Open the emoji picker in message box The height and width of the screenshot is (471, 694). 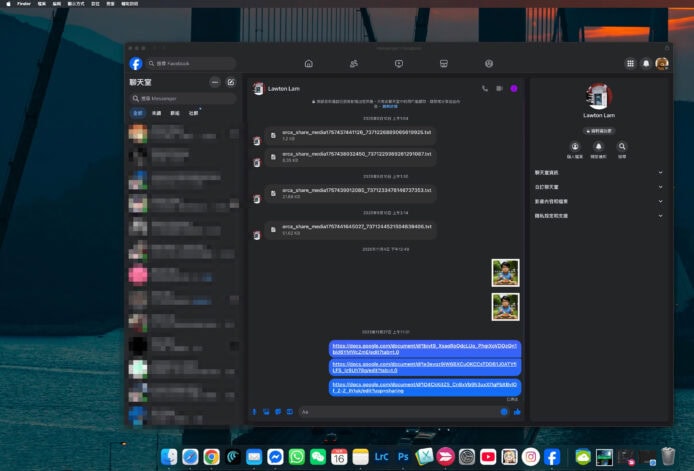pos(504,411)
